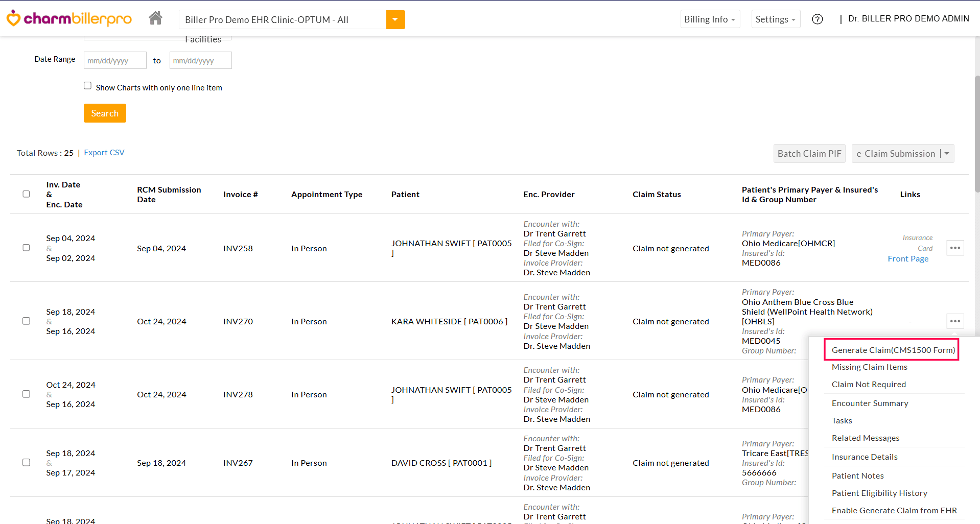Click invoice number INV267
Image resolution: width=980 pixels, height=524 pixels.
pyautogui.click(x=238, y=463)
